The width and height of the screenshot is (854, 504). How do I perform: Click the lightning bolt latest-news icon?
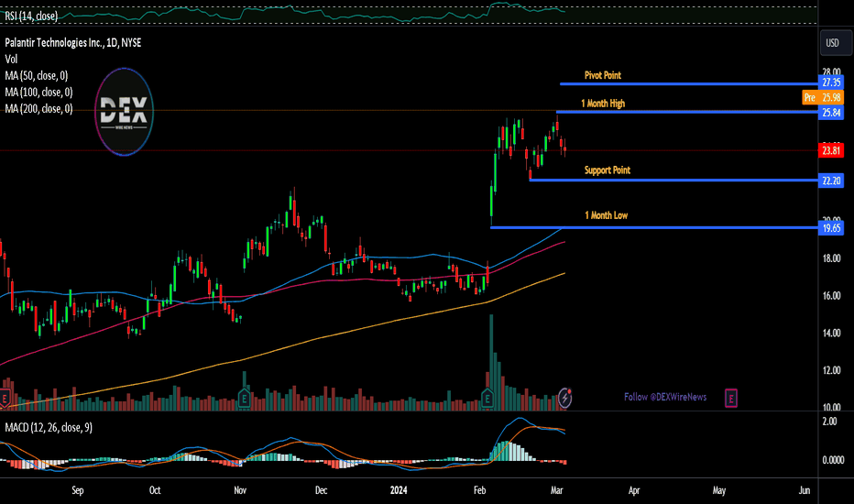point(564,398)
